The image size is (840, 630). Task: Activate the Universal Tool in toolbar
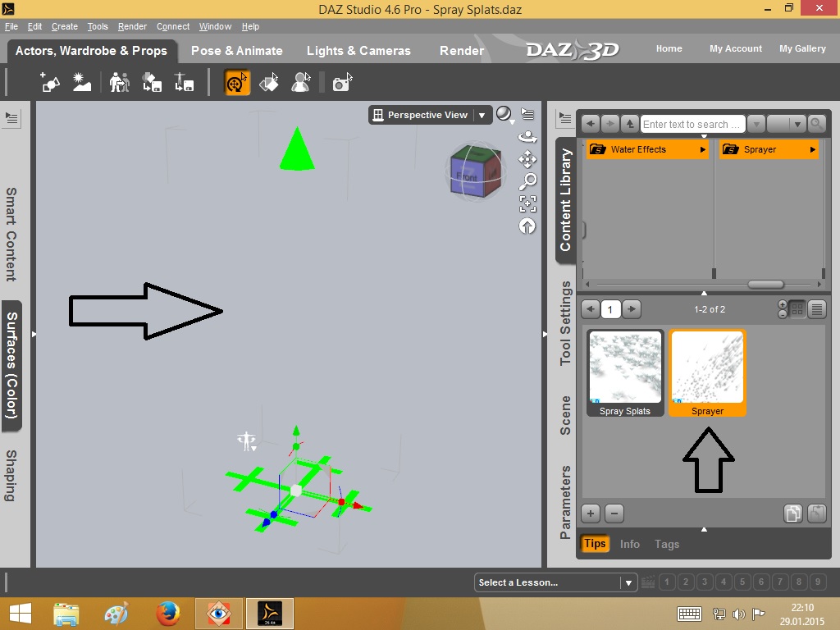click(x=237, y=83)
